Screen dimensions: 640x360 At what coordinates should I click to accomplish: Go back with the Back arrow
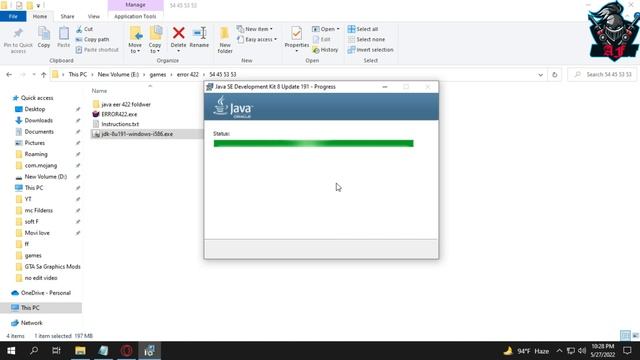click(9, 75)
